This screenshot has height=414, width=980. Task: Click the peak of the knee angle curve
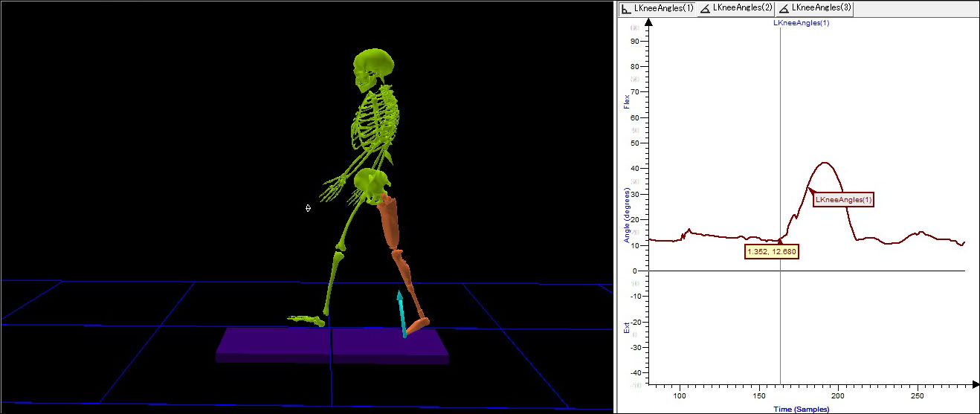click(824, 163)
